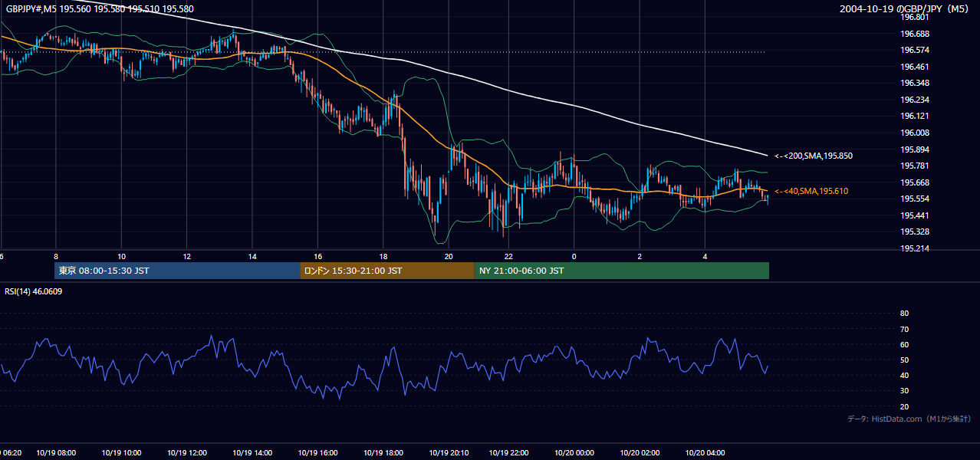Click price axis value 195.214
Image resolution: width=980 pixels, height=460 pixels.
[x=914, y=248]
